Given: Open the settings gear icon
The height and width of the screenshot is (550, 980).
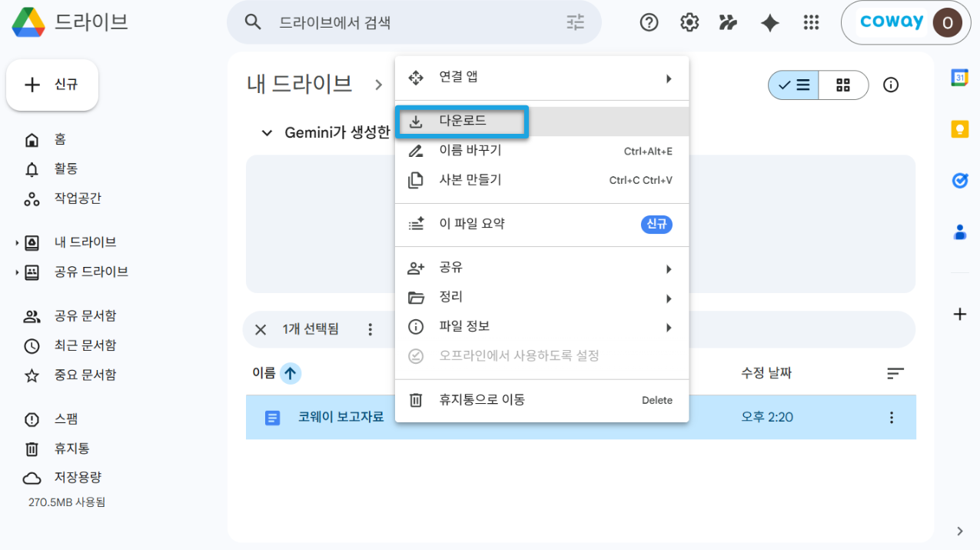Looking at the screenshot, I should click(689, 23).
